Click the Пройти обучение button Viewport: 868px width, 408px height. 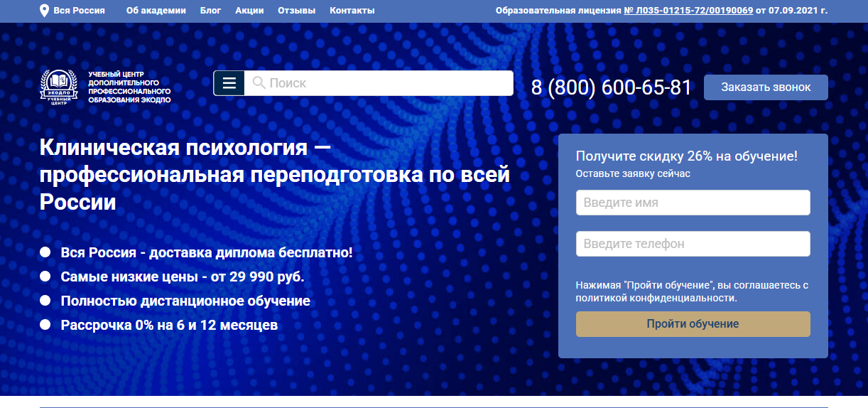(x=693, y=324)
